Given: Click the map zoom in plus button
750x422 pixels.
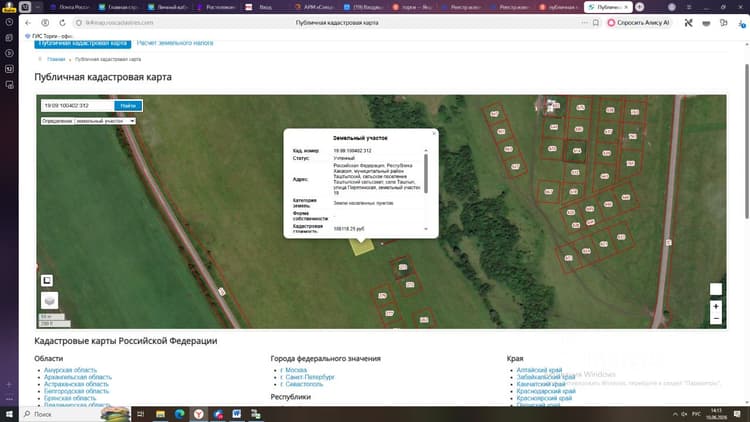Looking at the screenshot, I should [716, 306].
